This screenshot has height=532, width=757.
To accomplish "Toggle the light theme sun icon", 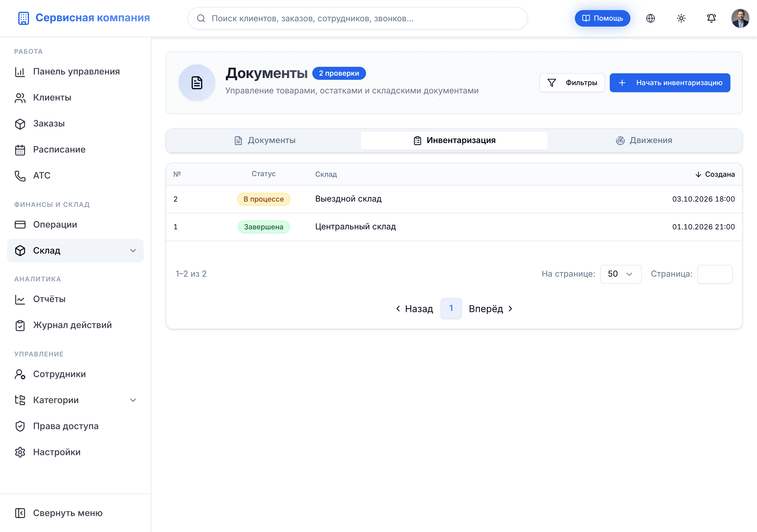I will (x=681, y=18).
